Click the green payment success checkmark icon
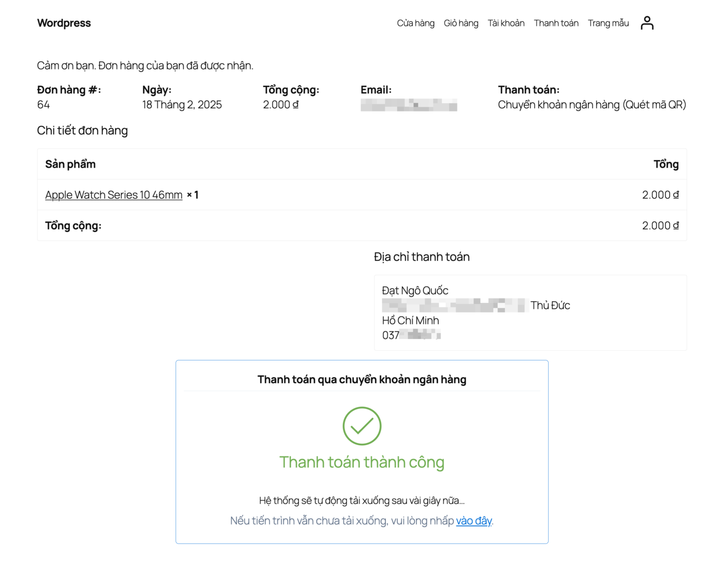The width and height of the screenshot is (728, 574). coord(362,426)
